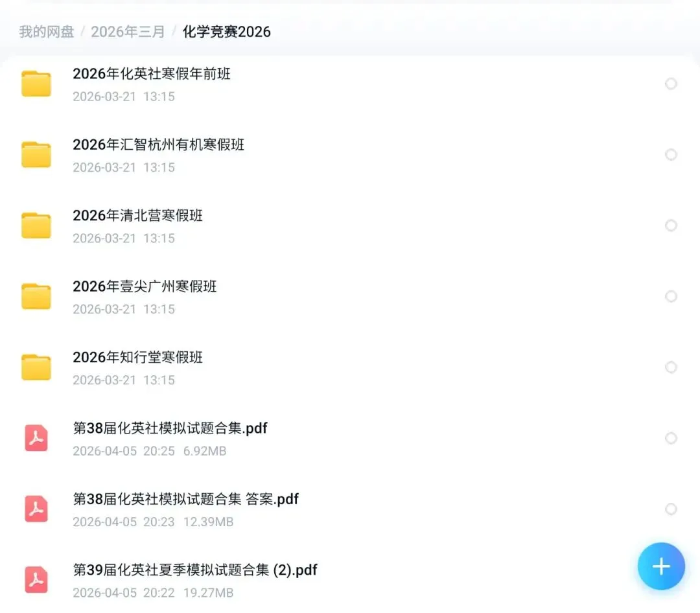
Task: Open the 2026年清北营寒假班 folder icon
Action: (x=36, y=225)
